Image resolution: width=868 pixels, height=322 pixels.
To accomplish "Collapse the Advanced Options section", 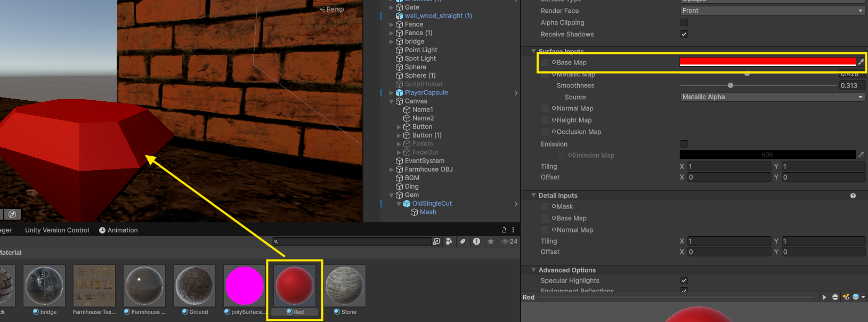I will 533,270.
